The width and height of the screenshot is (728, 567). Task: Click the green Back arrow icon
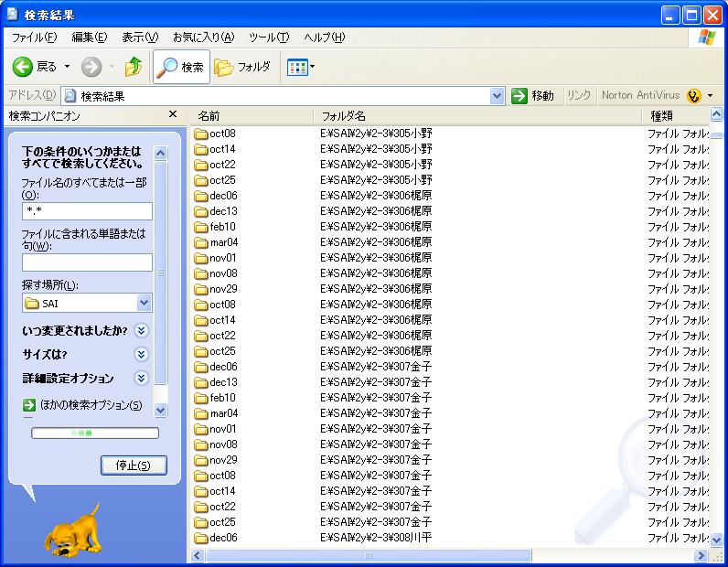coord(23,67)
